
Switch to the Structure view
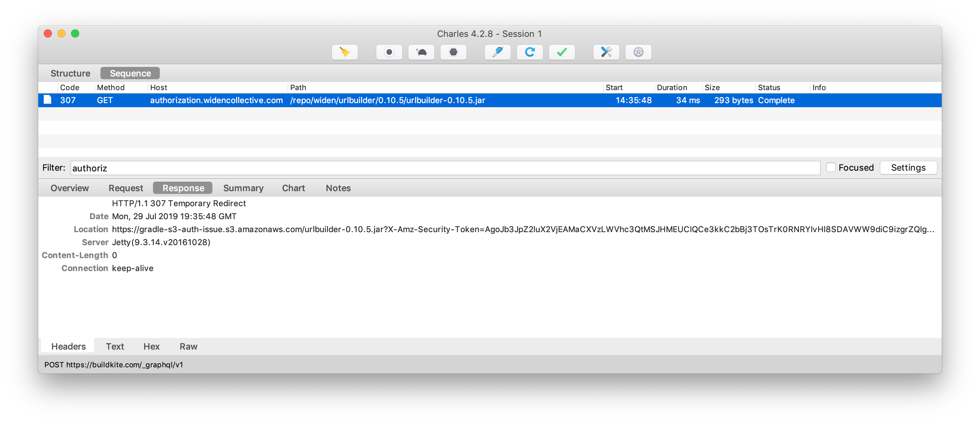(70, 73)
